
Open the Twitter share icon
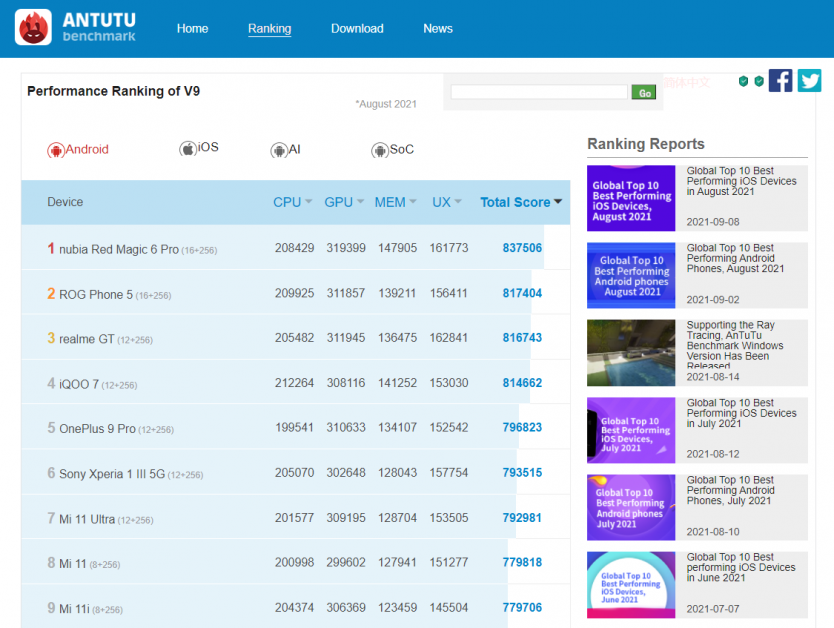(809, 81)
